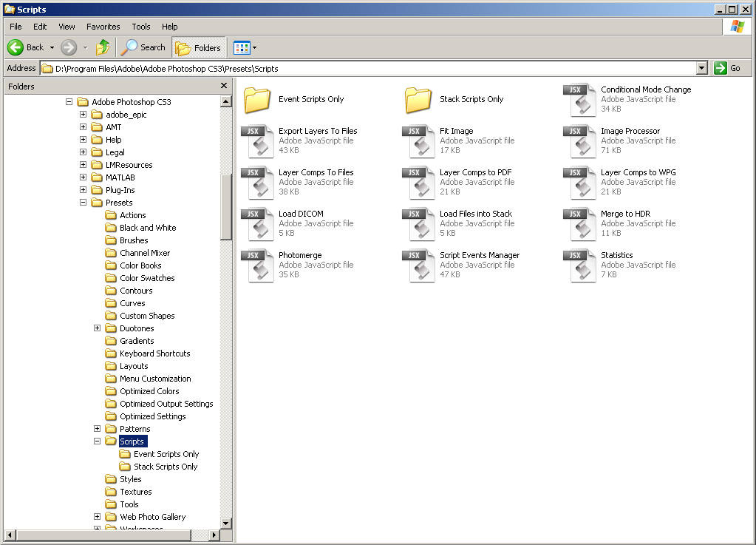Expand the Patterns folder node
The image size is (756, 545).
pyautogui.click(x=97, y=428)
